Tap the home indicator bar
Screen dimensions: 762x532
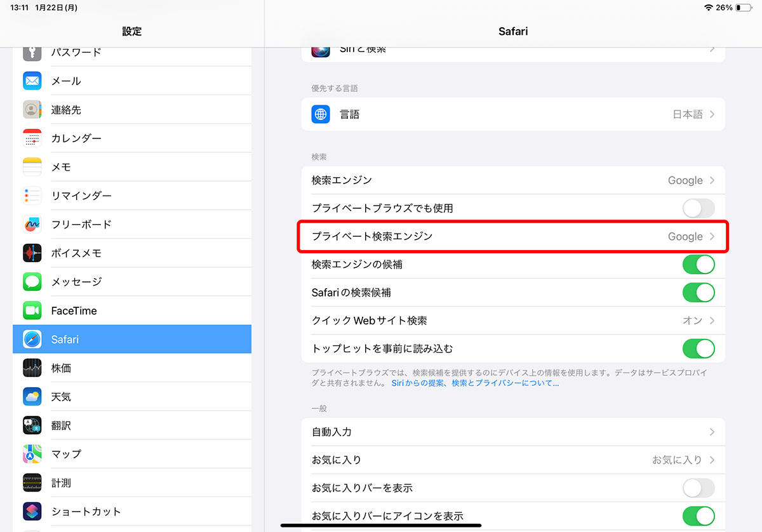point(381,525)
